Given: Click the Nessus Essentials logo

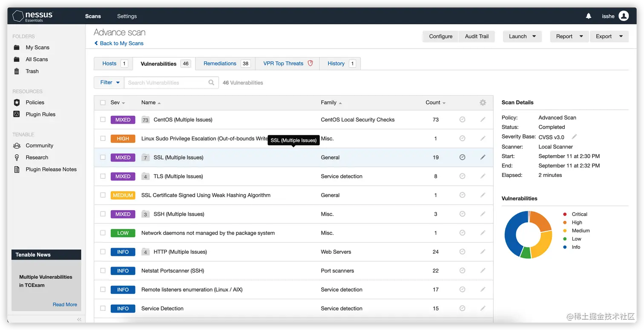Looking at the screenshot, I should [x=33, y=16].
